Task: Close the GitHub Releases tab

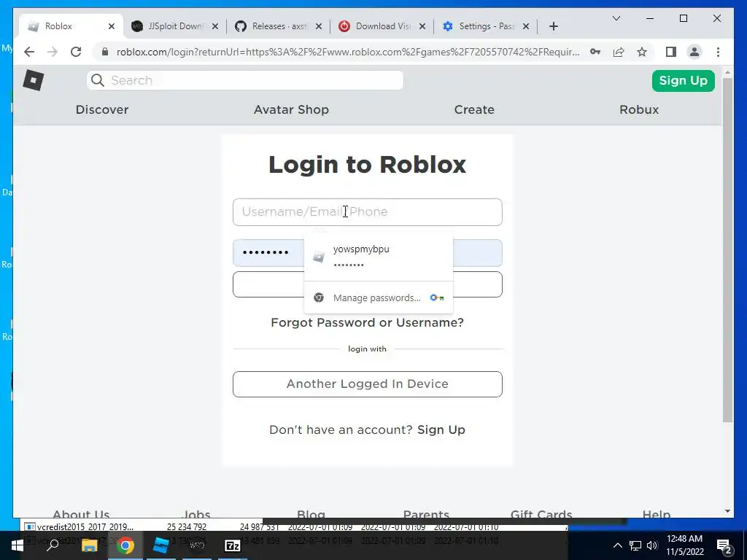Action: coord(319,26)
